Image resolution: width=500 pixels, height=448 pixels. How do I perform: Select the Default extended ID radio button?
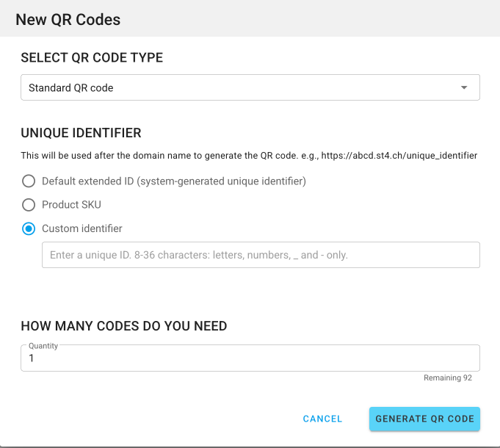29,181
